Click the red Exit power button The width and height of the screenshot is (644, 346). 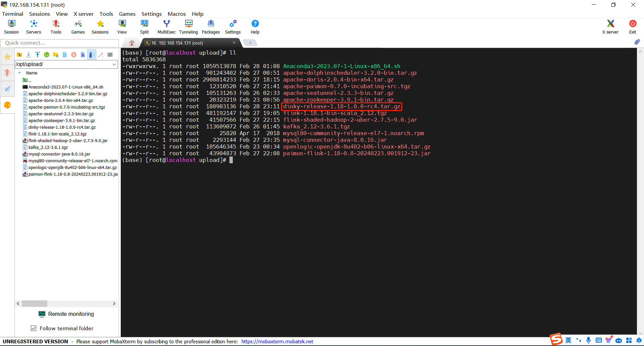(x=633, y=27)
